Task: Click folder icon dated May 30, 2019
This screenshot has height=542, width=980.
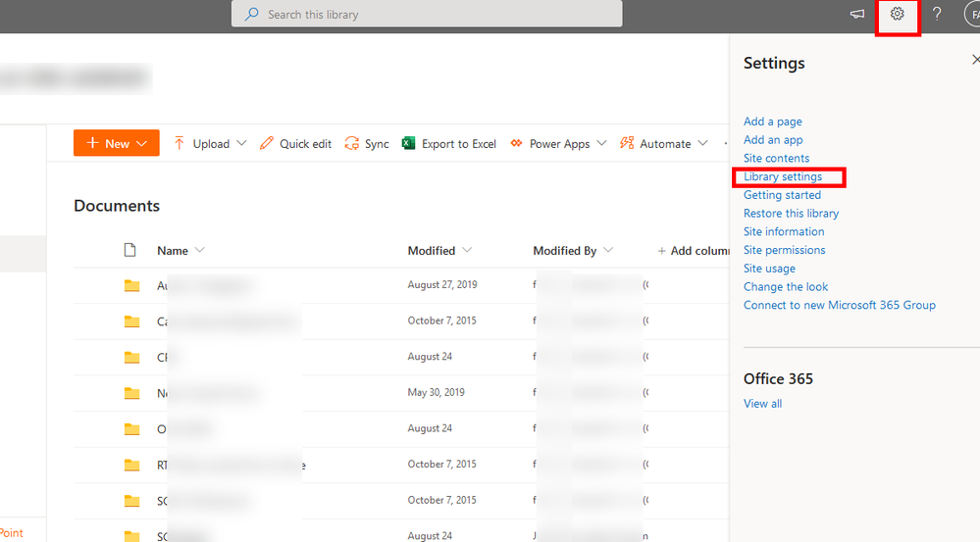Action: pos(131,393)
